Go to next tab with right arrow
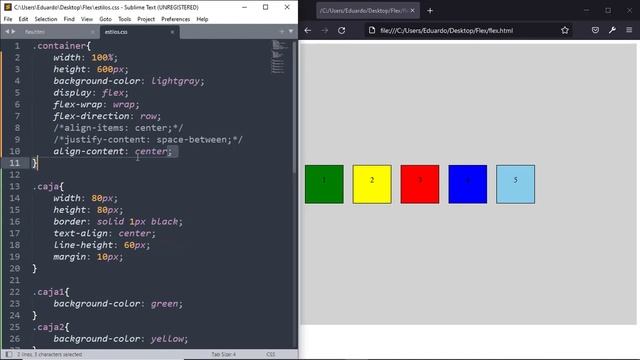 click(13, 31)
